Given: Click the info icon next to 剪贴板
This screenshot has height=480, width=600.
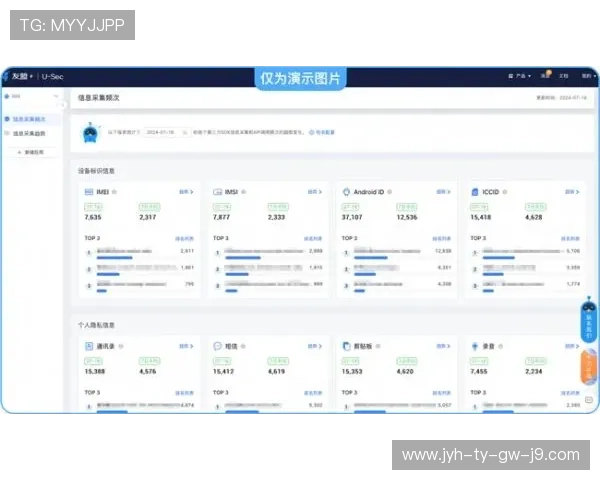Looking at the screenshot, I should coord(378,346).
